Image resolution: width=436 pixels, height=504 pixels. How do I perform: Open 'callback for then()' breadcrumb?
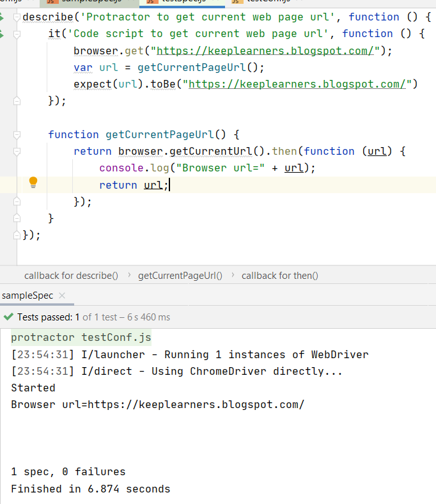(279, 276)
